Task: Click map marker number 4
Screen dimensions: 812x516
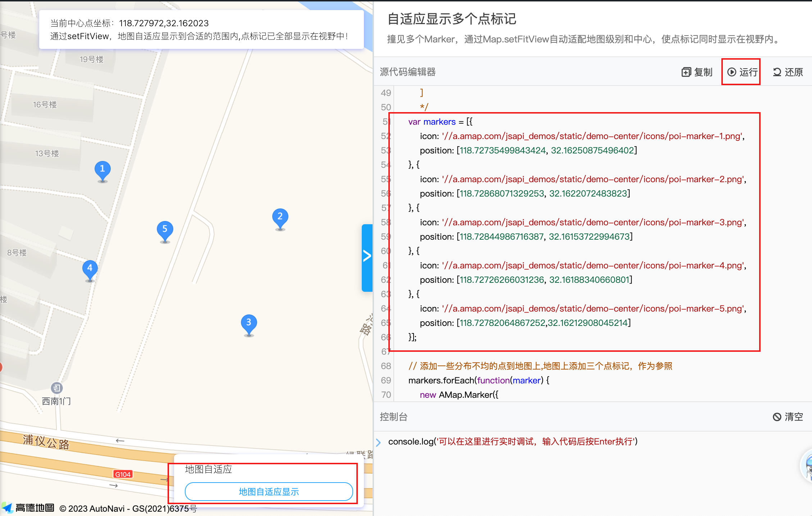Action: click(90, 269)
